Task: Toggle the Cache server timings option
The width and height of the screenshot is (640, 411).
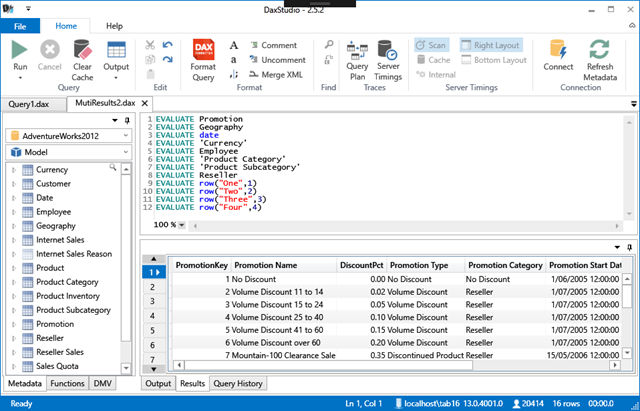Action: click(433, 60)
